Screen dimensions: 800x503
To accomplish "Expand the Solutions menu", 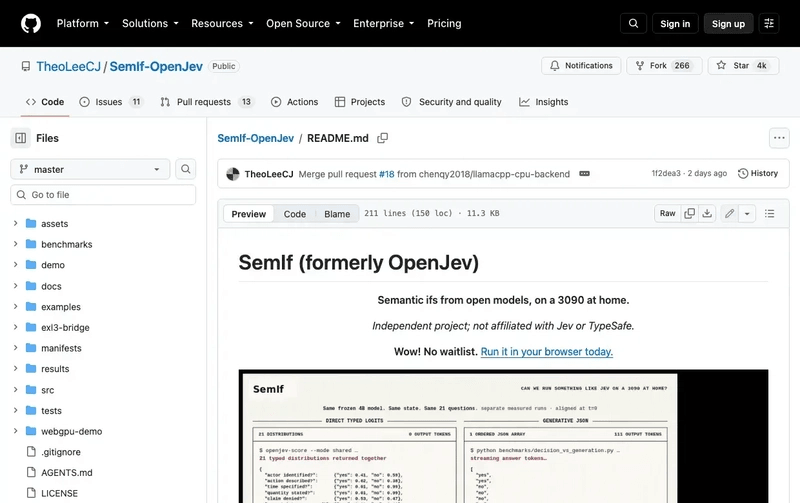I will [150, 23].
